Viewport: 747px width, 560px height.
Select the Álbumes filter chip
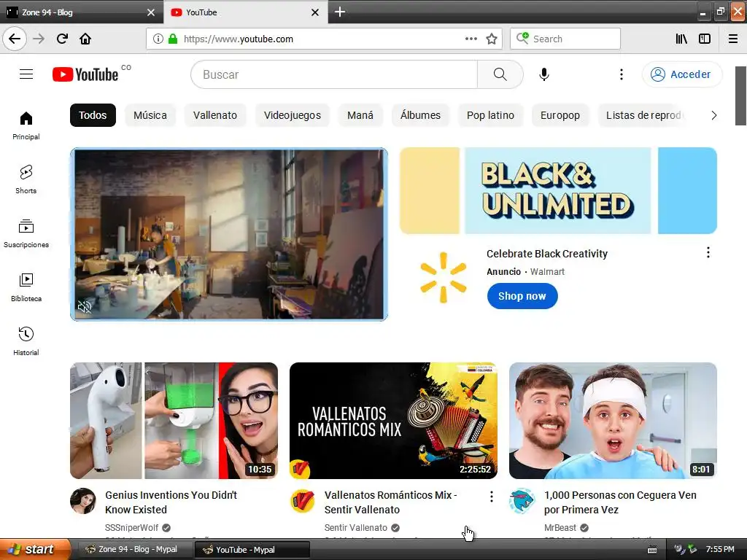420,115
